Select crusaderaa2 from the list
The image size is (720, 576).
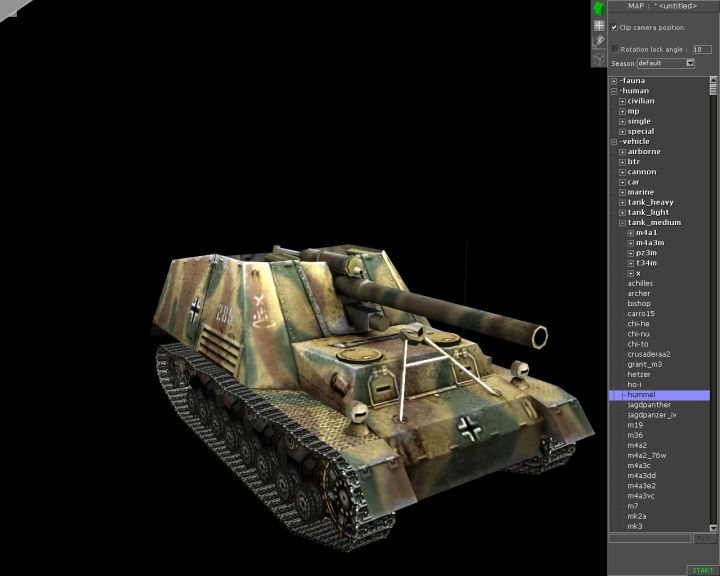(649, 354)
